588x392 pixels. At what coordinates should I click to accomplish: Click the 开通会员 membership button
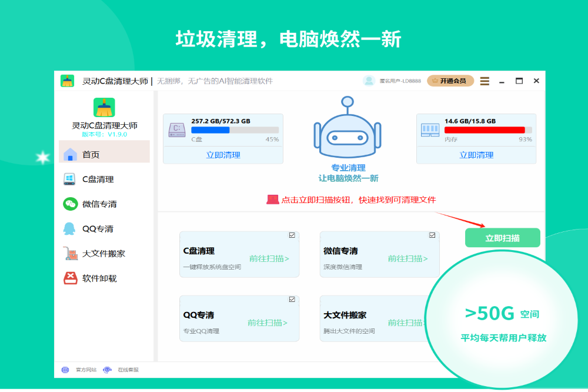click(x=450, y=81)
